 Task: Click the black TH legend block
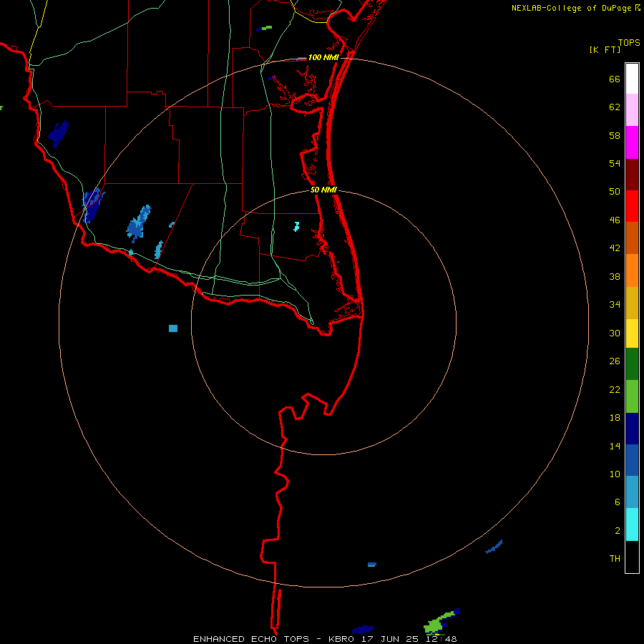632,557
